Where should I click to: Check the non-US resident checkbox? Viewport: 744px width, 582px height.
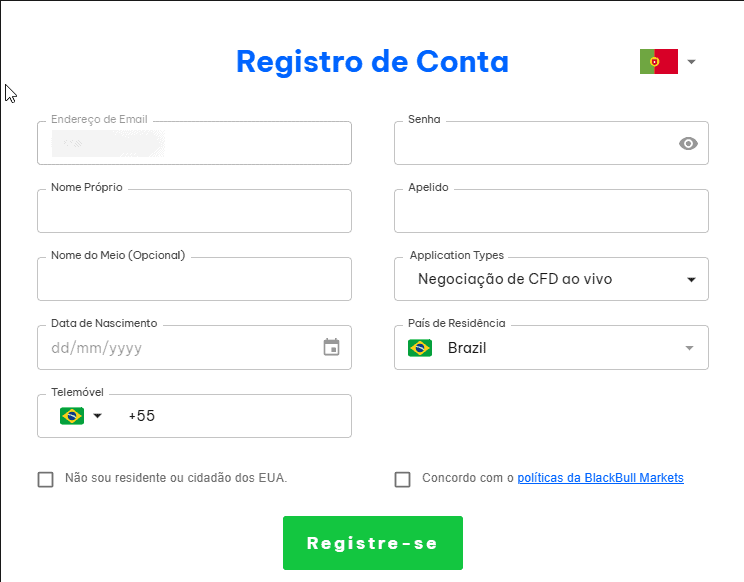coord(45,479)
